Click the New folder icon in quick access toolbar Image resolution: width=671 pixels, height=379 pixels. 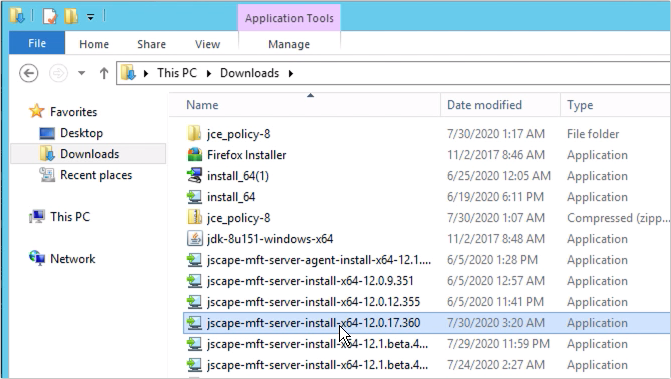(71, 17)
